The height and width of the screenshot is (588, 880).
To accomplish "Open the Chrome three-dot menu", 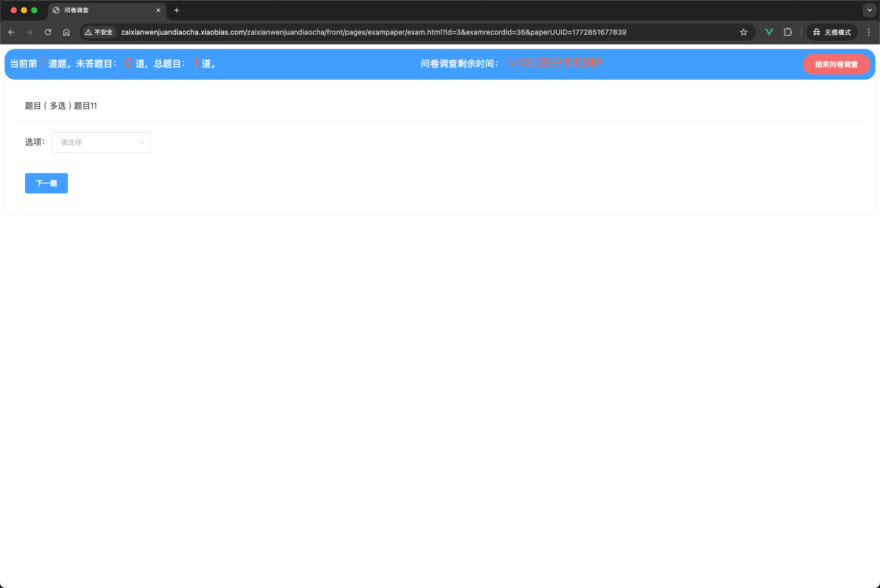I will 869,32.
